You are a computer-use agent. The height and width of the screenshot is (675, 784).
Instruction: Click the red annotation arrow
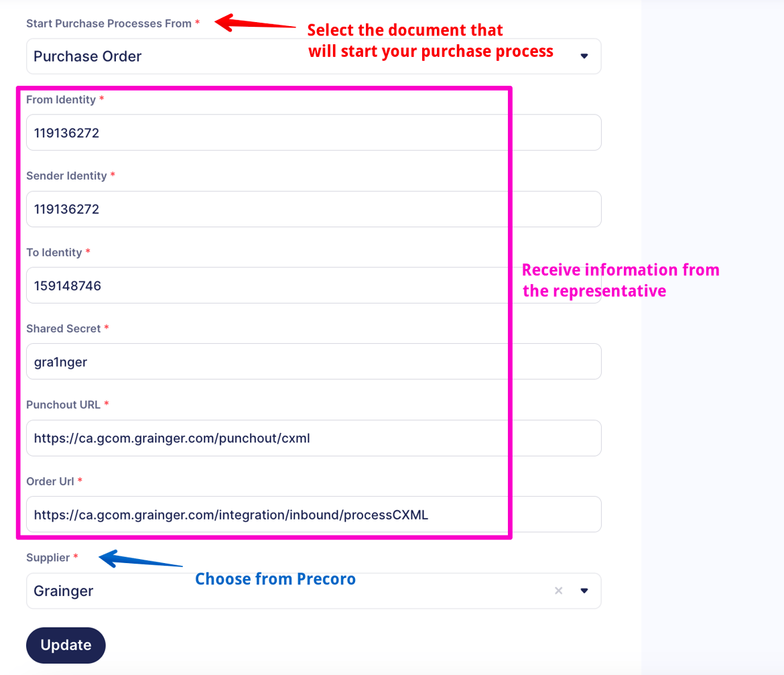(x=255, y=23)
